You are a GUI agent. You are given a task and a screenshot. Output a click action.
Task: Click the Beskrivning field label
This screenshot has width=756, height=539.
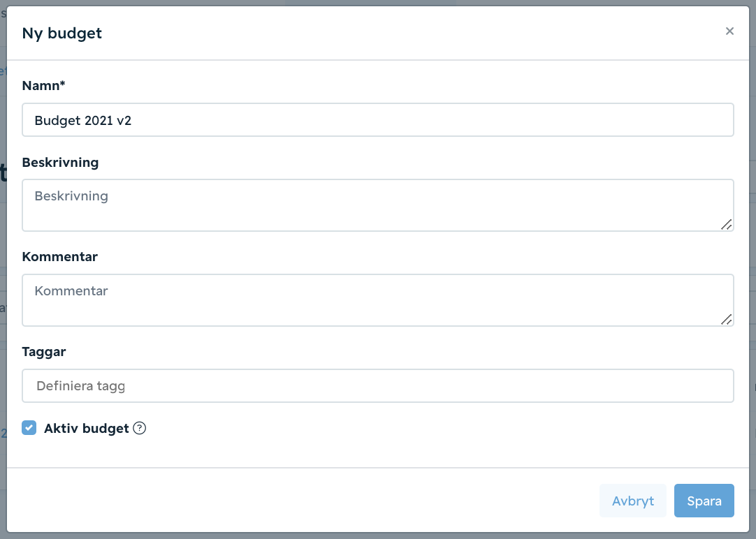tap(60, 162)
